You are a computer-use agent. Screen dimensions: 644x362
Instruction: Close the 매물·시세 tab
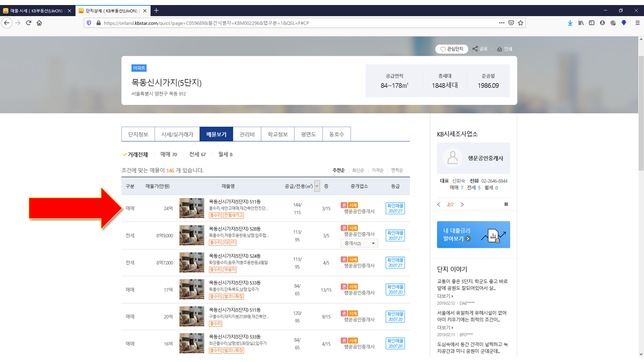(x=69, y=11)
